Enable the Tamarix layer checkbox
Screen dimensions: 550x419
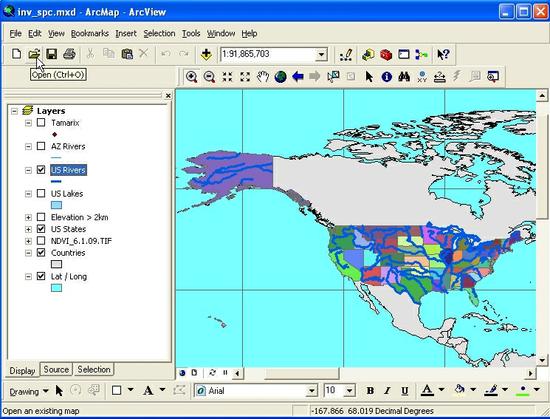41,123
